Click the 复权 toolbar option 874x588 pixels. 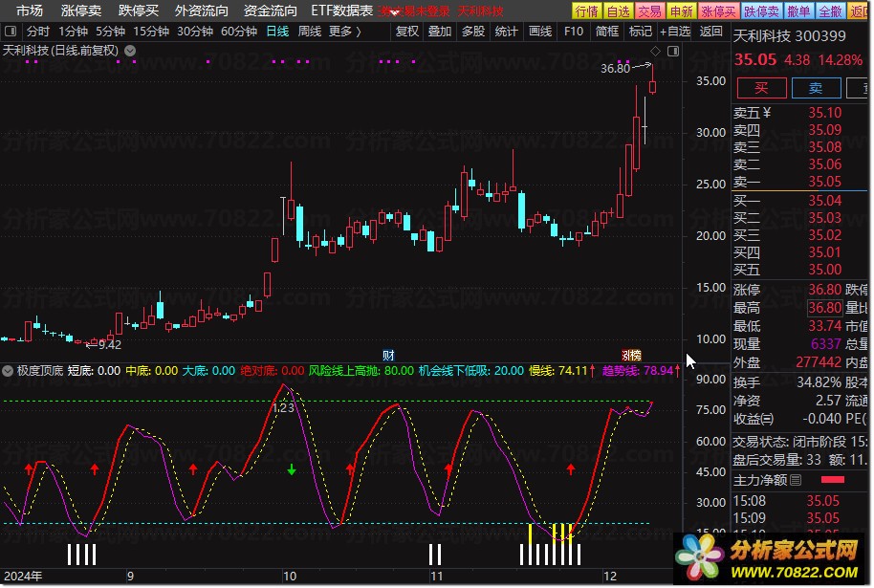(407, 32)
